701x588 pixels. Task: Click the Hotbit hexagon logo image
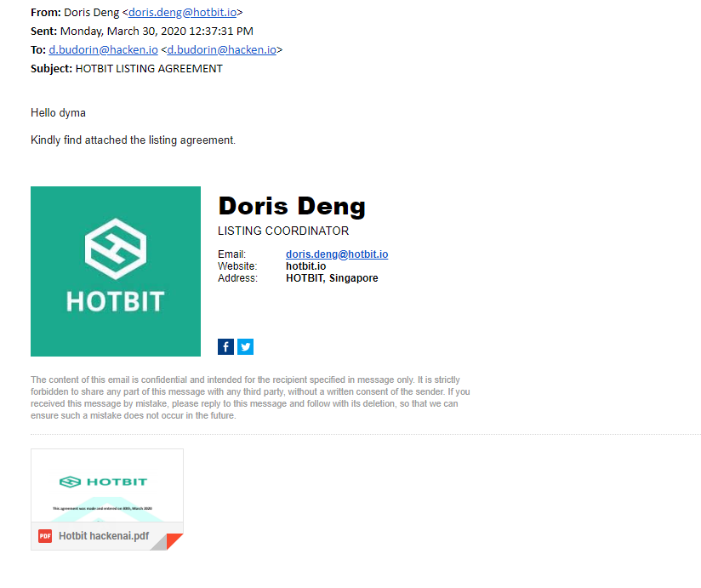[x=116, y=249]
